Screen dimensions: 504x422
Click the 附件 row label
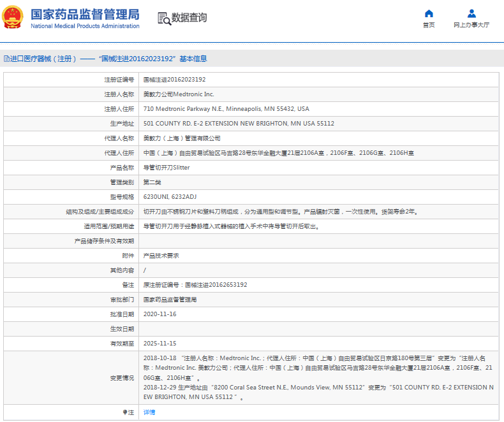pos(128,256)
